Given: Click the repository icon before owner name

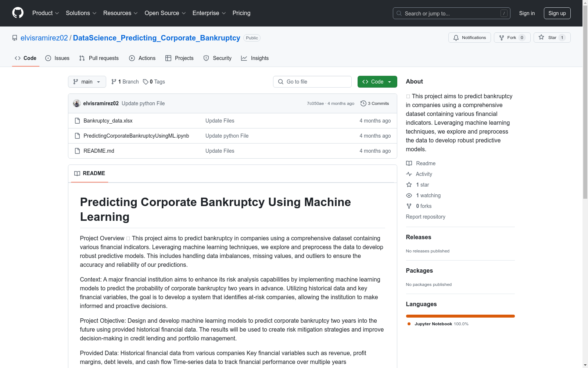Looking at the screenshot, I should [x=15, y=38].
